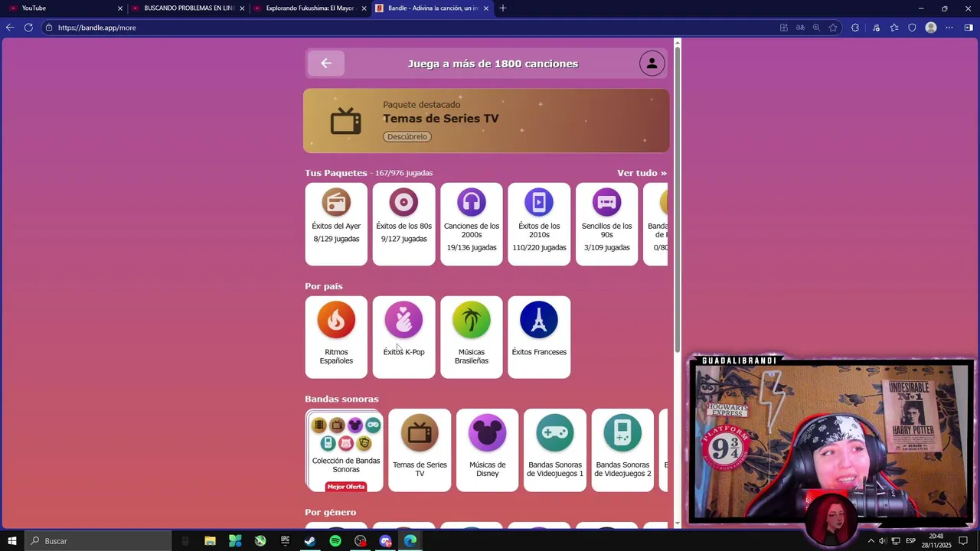The height and width of the screenshot is (551, 980).
Task: Open the browser zoom magnifier icon
Action: click(x=816, y=28)
